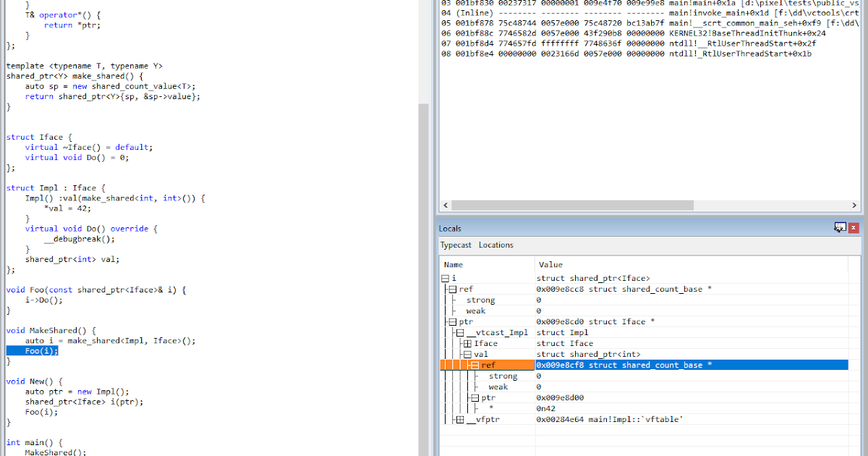The width and height of the screenshot is (868, 456).
Task: Click the Name column header in Locals
Action: pyautogui.click(x=453, y=264)
